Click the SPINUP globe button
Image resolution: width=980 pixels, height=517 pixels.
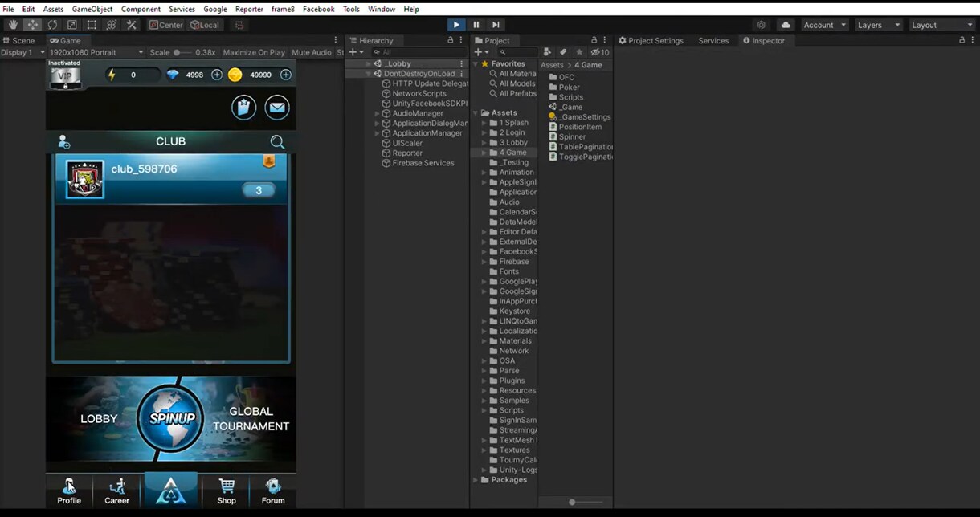(171, 417)
